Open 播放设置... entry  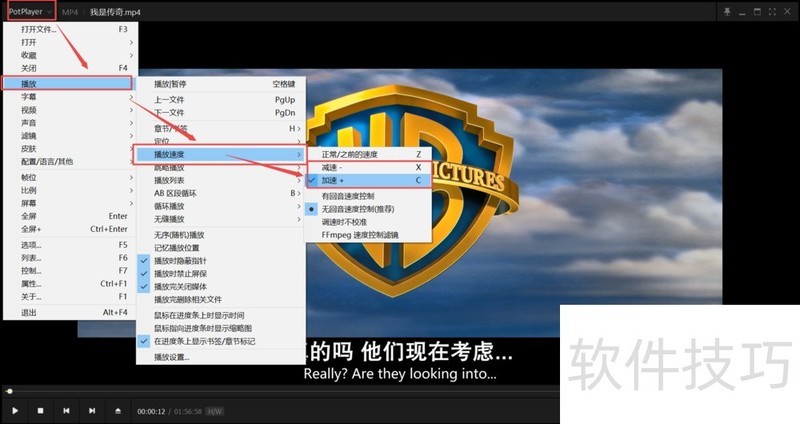pyautogui.click(x=221, y=357)
